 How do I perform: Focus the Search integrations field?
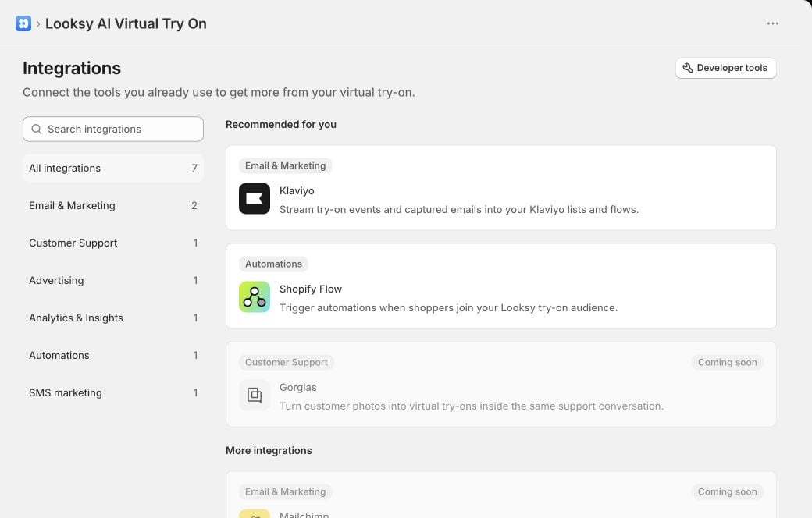(x=113, y=129)
